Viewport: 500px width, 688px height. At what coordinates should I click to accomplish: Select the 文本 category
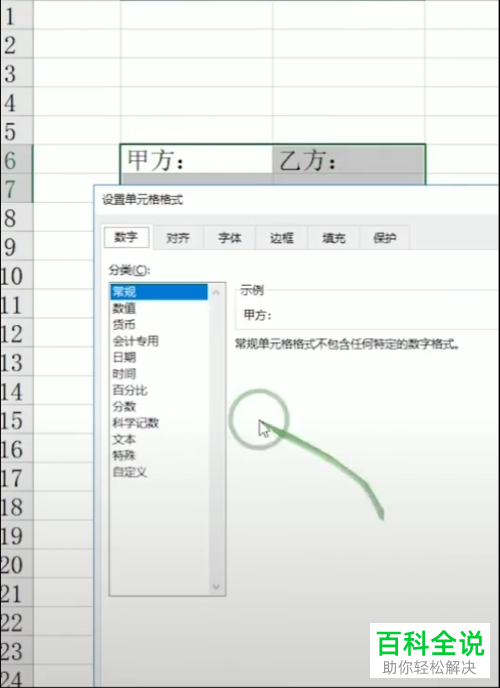click(159, 439)
